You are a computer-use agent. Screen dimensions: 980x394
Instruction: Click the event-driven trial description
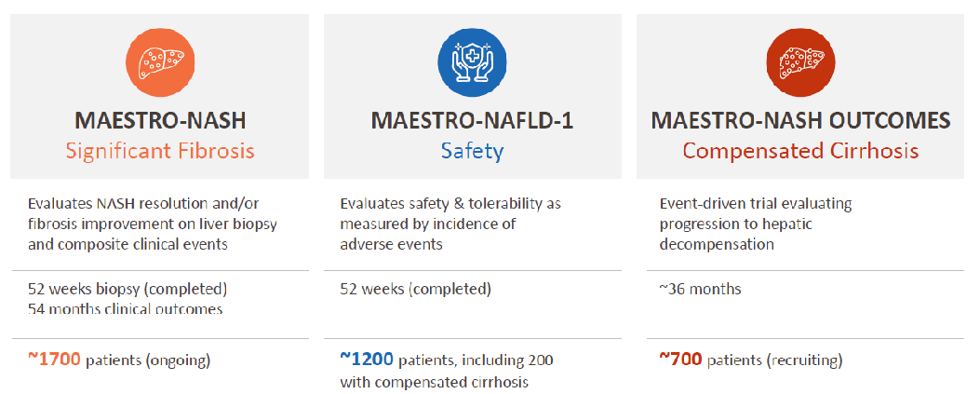coord(756,224)
